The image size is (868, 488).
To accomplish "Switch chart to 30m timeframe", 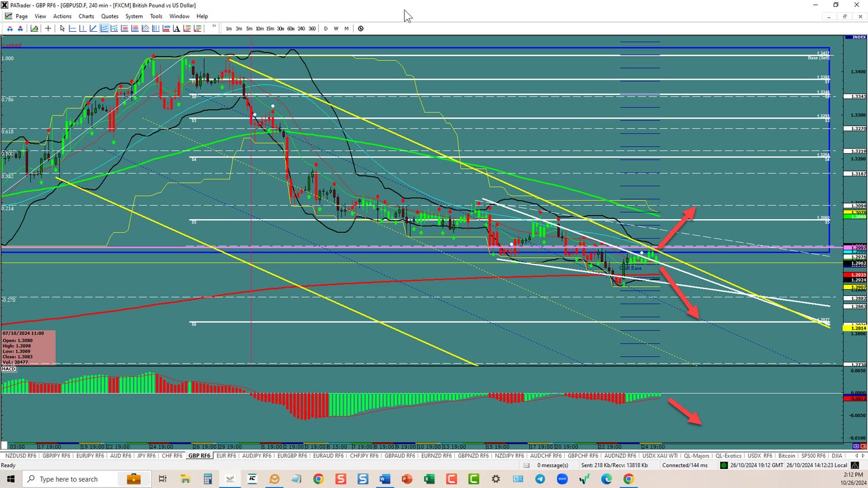I will pos(281,28).
